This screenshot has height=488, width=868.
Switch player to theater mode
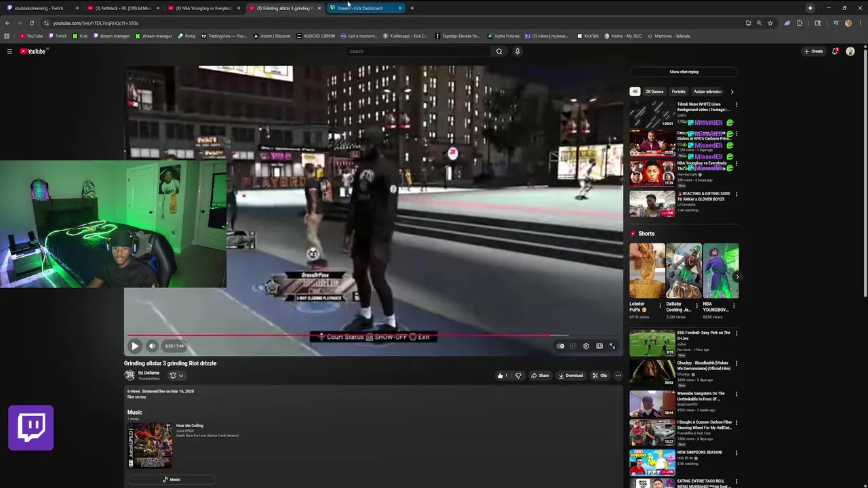point(599,346)
